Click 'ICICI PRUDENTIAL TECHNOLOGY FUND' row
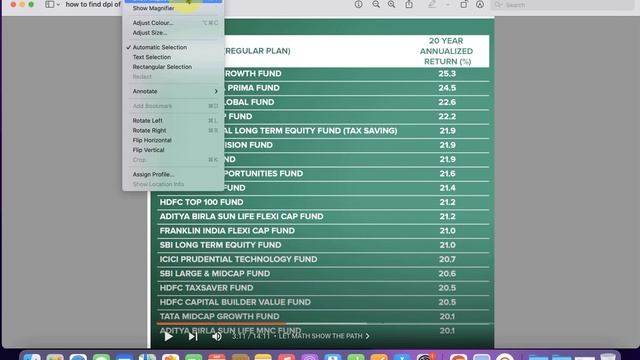The width and height of the screenshot is (640, 360). [323, 259]
